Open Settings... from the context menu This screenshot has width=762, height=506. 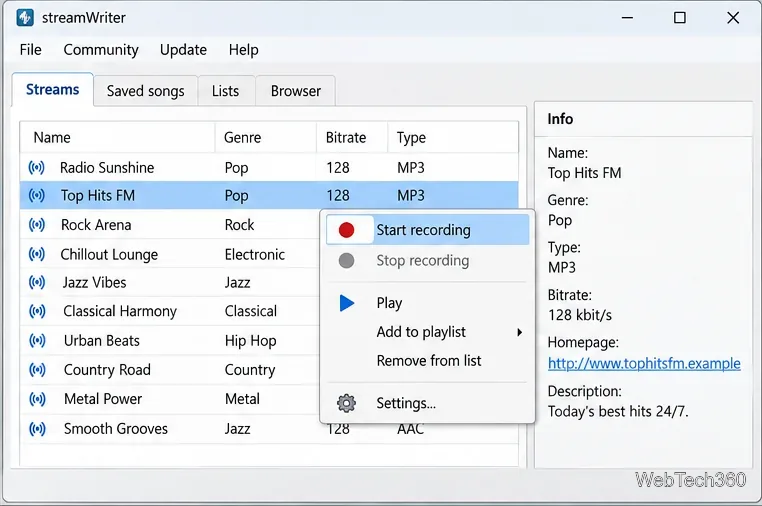tap(428, 403)
